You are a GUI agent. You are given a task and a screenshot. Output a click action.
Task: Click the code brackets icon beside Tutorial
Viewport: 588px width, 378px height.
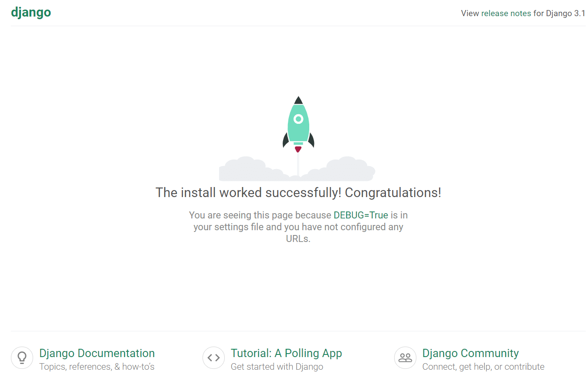coord(213,358)
